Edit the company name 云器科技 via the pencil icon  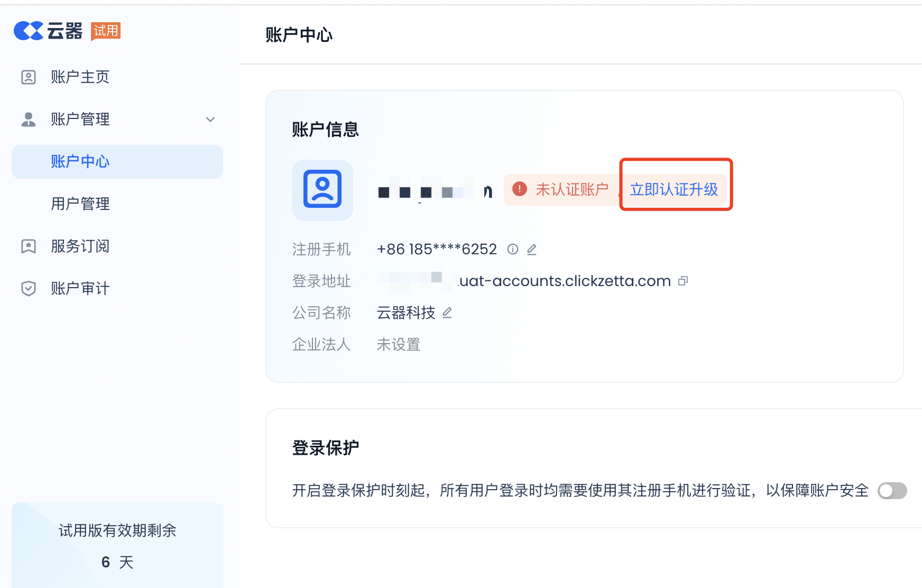pyautogui.click(x=447, y=313)
